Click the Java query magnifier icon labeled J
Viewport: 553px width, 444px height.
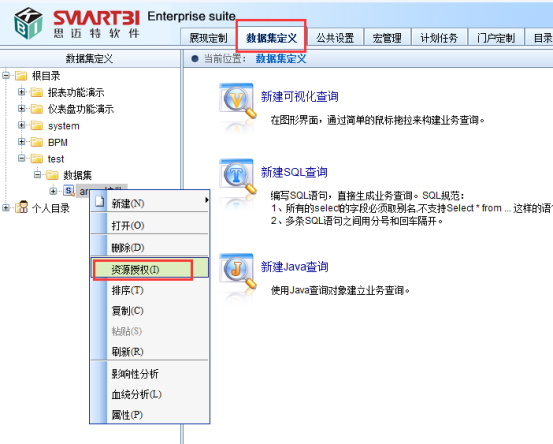237,271
